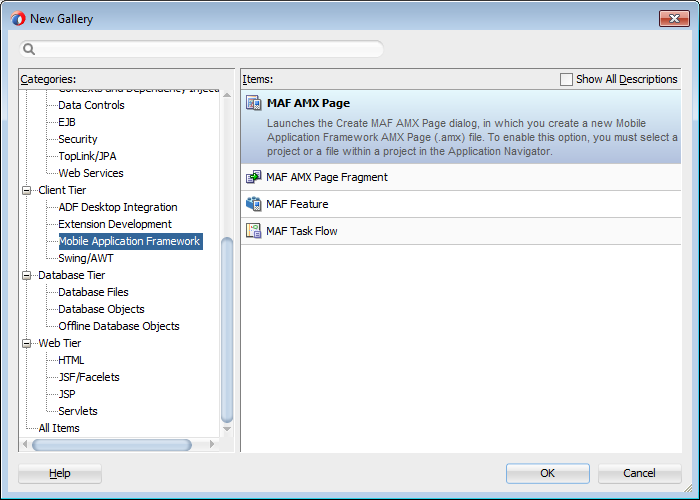Select Extension Development category
This screenshot has height=500, width=700.
pos(115,224)
